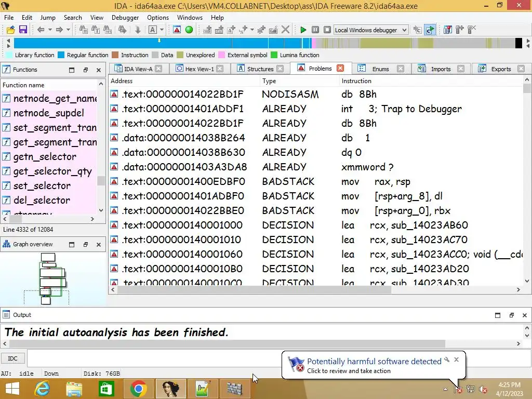The image size is (532, 399).
Task: Click the green circle toolbar icon
Action: [189, 30]
